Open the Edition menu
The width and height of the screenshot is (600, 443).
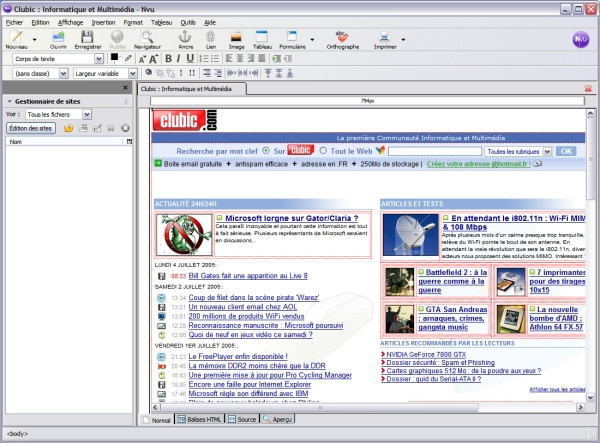point(40,23)
